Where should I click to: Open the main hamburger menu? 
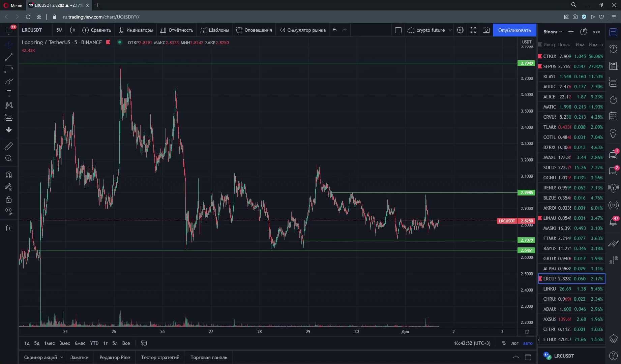9,30
